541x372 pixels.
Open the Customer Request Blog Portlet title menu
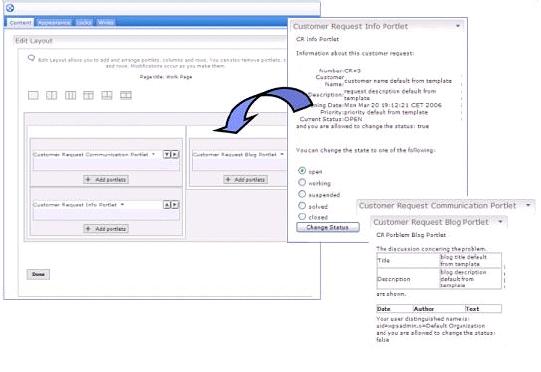[500, 222]
